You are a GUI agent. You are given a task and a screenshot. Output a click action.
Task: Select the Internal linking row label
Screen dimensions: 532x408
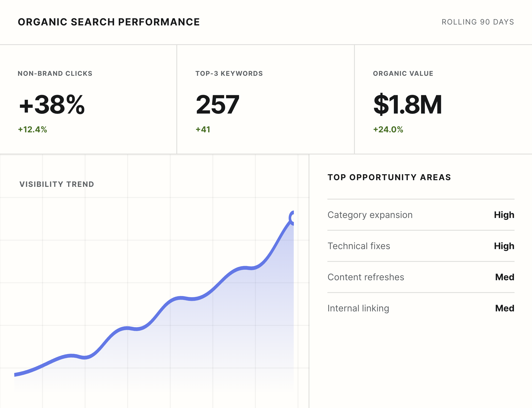(358, 308)
